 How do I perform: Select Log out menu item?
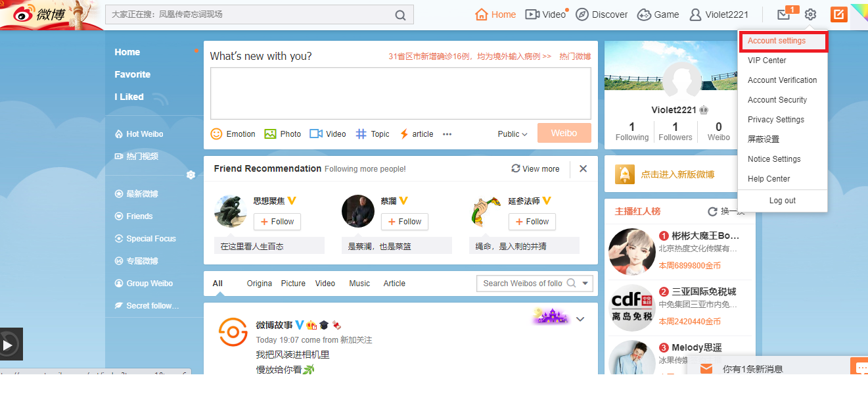[783, 201]
